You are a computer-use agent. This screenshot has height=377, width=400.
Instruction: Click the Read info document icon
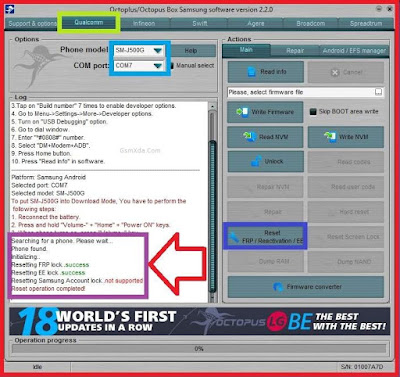coord(251,72)
